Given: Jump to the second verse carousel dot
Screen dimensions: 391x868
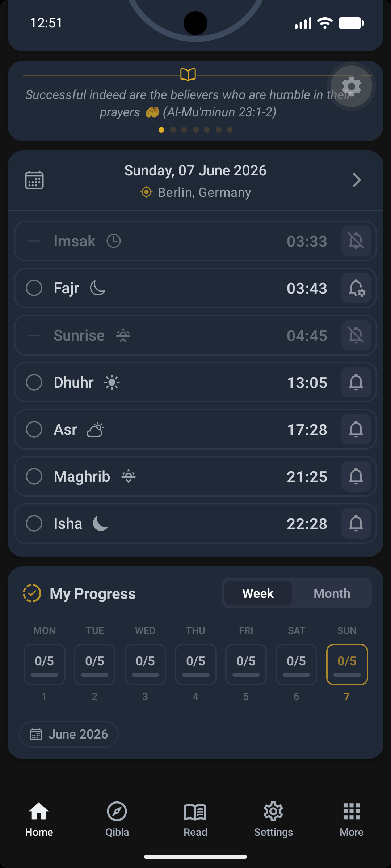Looking at the screenshot, I should click(x=173, y=130).
